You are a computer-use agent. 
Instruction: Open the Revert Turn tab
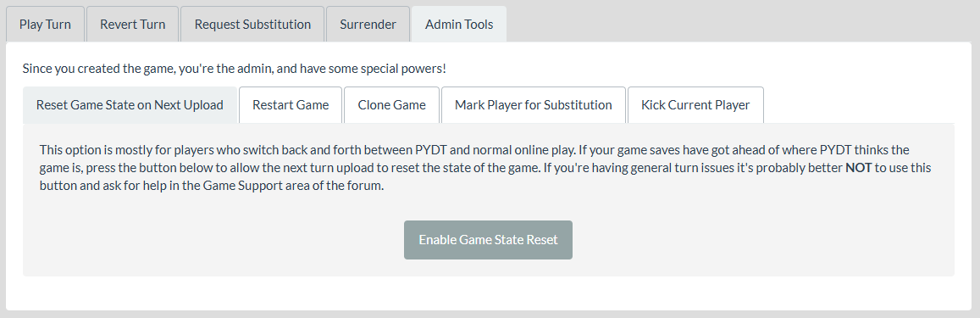(x=132, y=25)
